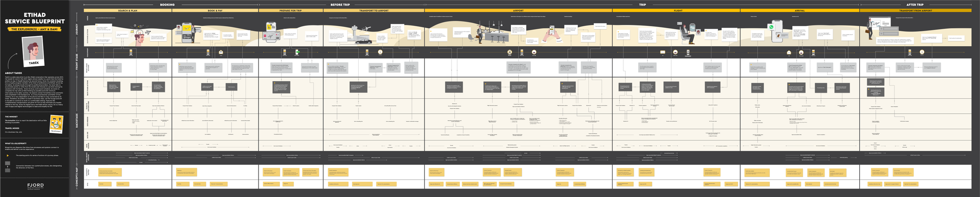This screenshot has width=980, height=197.
Task: Select the "BOOK & PAY" stage header
Action: pyautogui.click(x=215, y=11)
